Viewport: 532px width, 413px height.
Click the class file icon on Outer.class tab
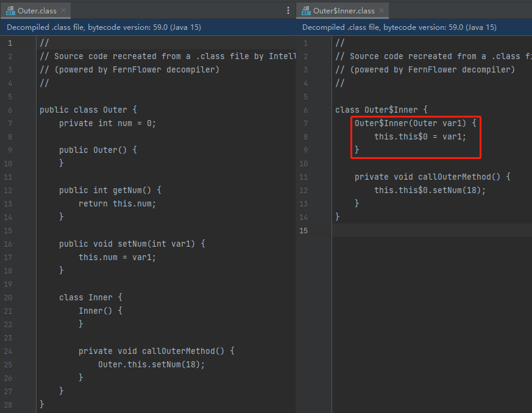tap(10, 11)
